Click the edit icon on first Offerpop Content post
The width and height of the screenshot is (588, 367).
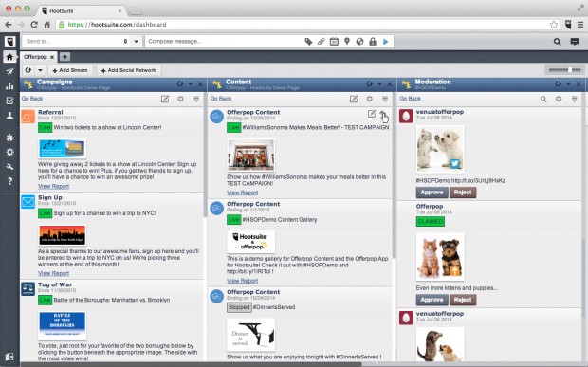tap(371, 114)
